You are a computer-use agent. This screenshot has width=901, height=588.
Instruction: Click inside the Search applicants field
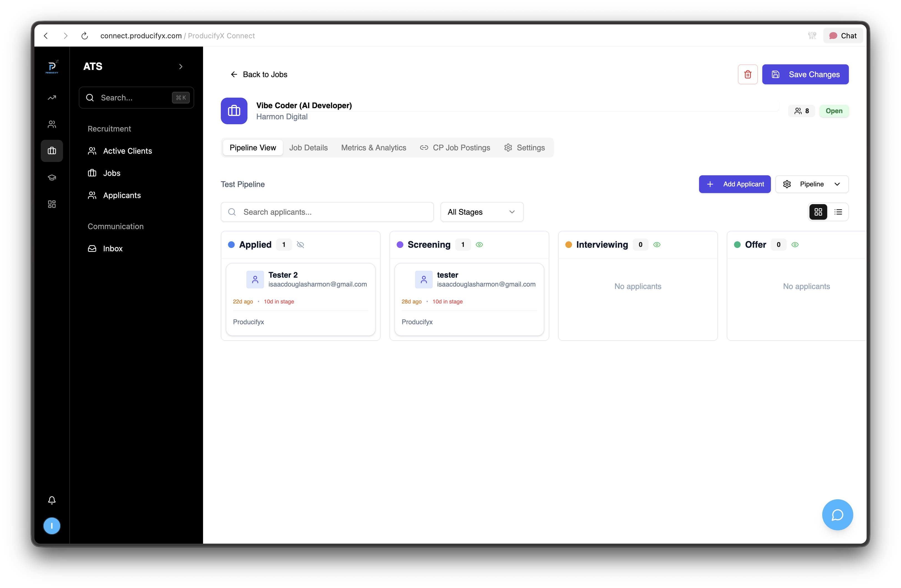(x=327, y=212)
